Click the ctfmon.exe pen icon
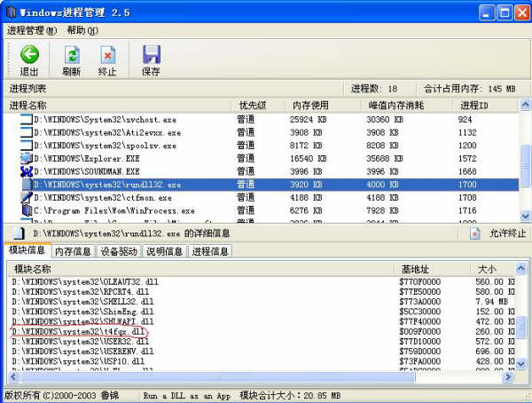 tap(27, 197)
